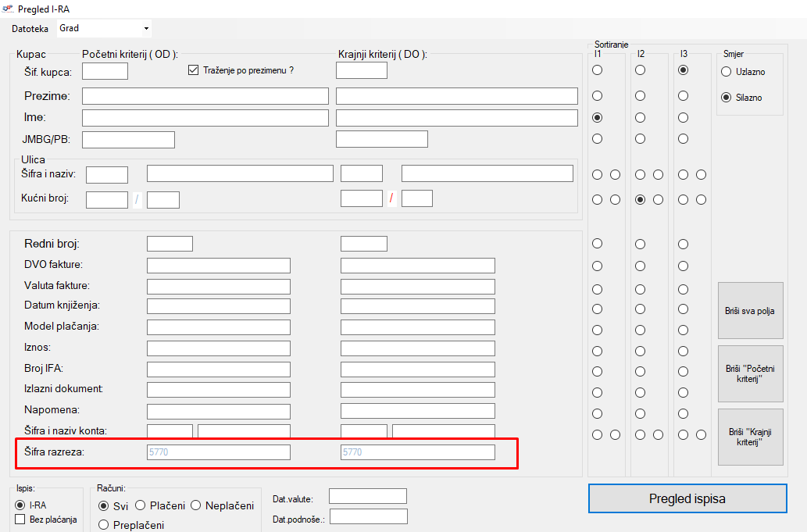Select the I-RA Ispis radio option
Viewport: 807px width, 532px height.
click(x=21, y=505)
